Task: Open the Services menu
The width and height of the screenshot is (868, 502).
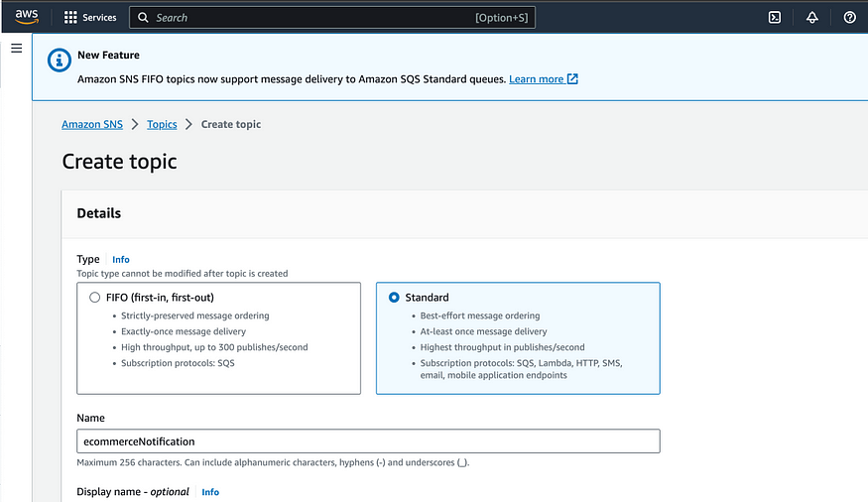Action: pyautogui.click(x=99, y=17)
